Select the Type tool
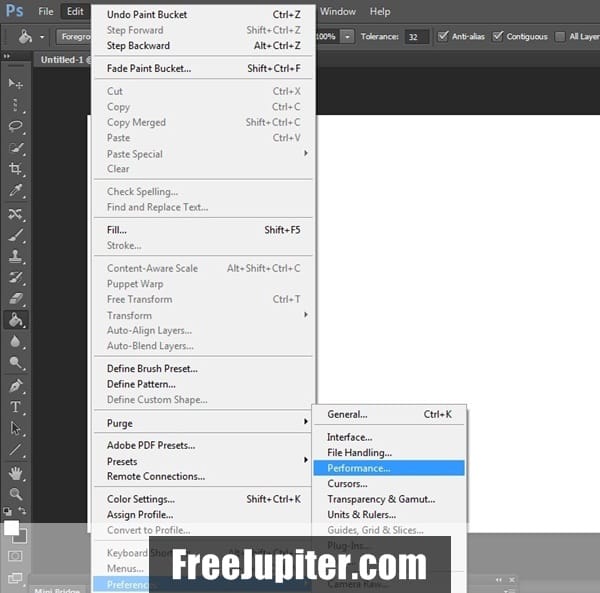The width and height of the screenshot is (600, 593). [15, 407]
